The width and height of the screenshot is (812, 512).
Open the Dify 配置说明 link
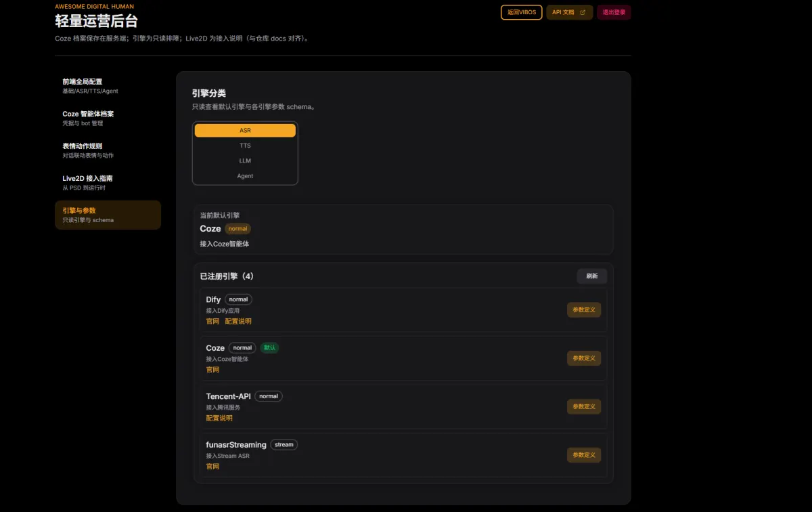[238, 321]
